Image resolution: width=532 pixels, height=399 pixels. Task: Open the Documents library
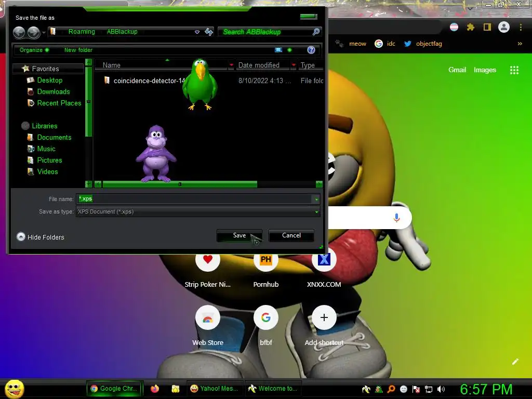click(x=54, y=137)
